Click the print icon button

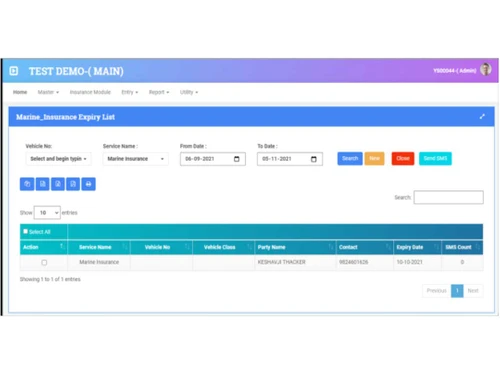pos(88,184)
